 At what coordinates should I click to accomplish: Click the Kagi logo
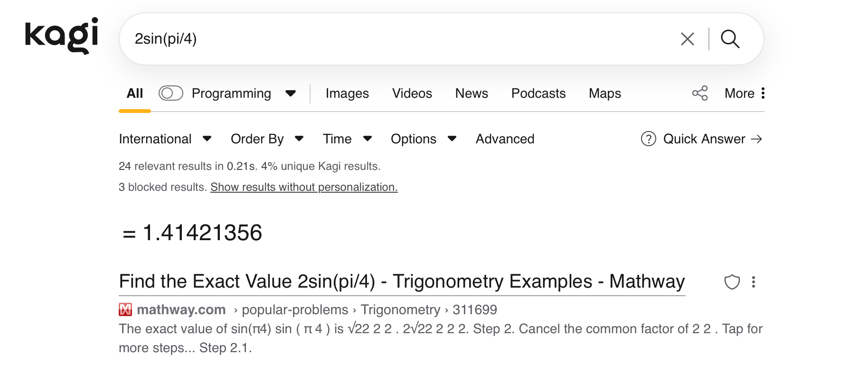point(61,36)
